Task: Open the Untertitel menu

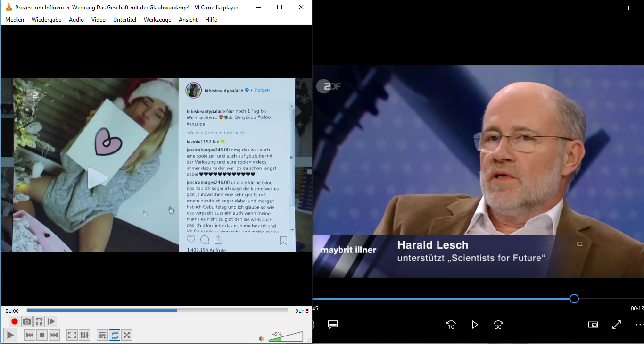Action: (124, 20)
